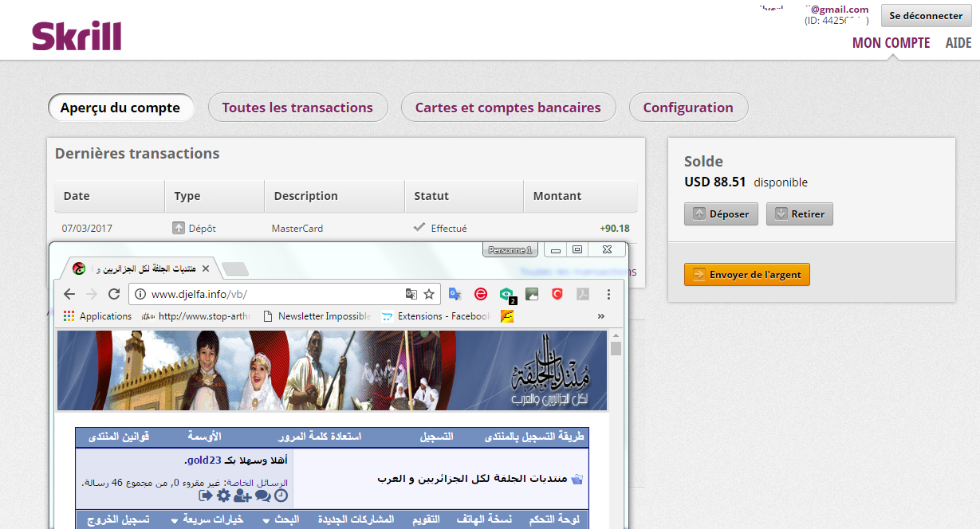Open a new tab in Chrome
Viewport: 980px width, 529px height.
(235, 268)
